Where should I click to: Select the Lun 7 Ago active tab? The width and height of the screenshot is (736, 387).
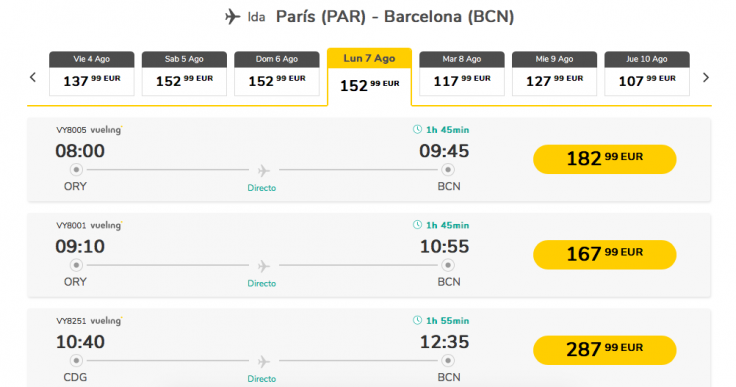[369, 76]
